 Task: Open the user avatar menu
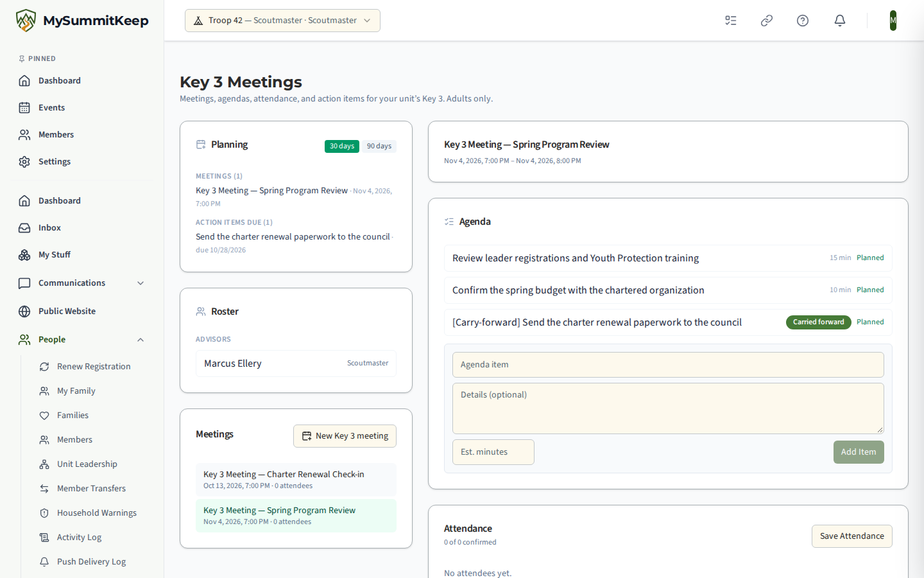tap(893, 21)
